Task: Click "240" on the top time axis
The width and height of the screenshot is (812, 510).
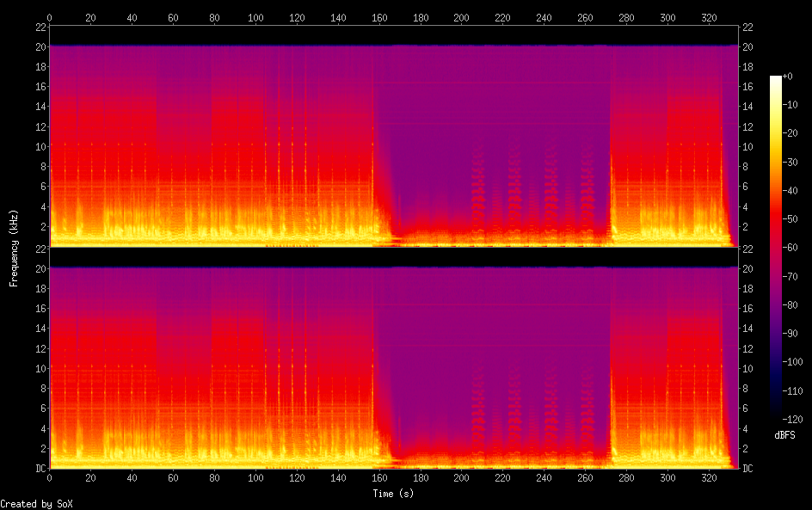Action: [544, 17]
